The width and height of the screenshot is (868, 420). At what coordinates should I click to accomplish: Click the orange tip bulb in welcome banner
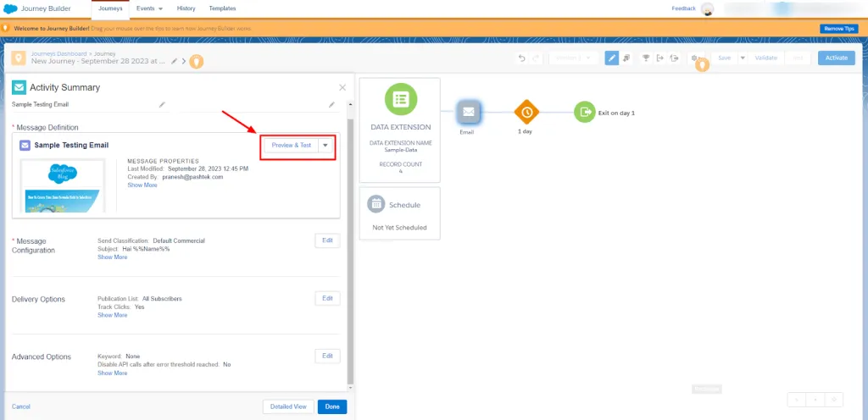click(x=6, y=28)
